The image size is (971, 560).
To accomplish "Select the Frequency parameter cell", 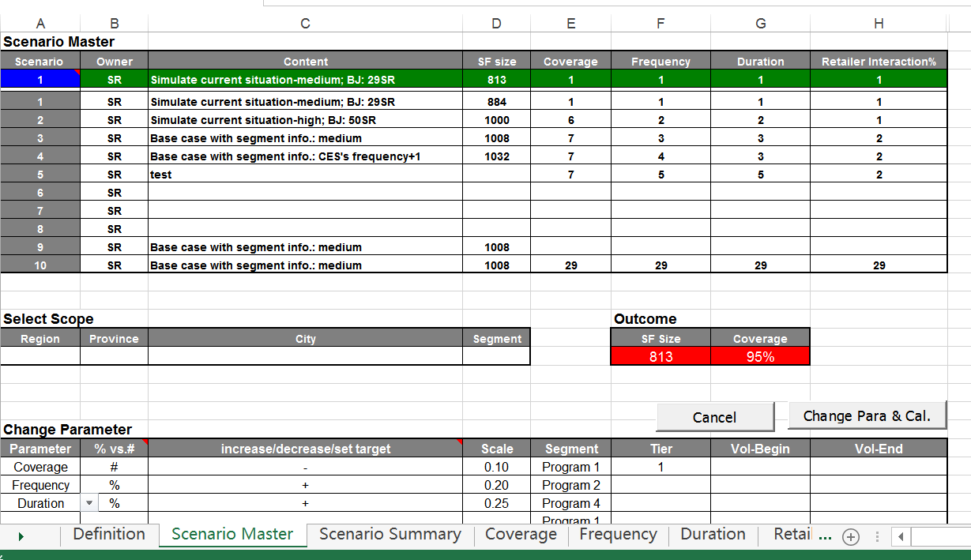I will point(40,485).
